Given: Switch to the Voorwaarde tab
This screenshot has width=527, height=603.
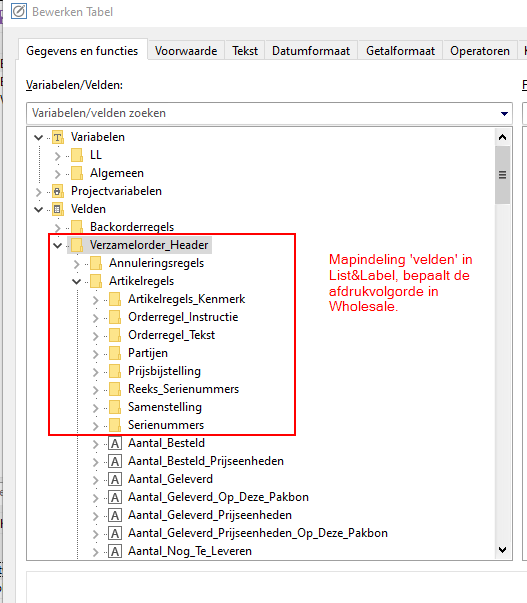Looking at the screenshot, I should pyautogui.click(x=186, y=51).
